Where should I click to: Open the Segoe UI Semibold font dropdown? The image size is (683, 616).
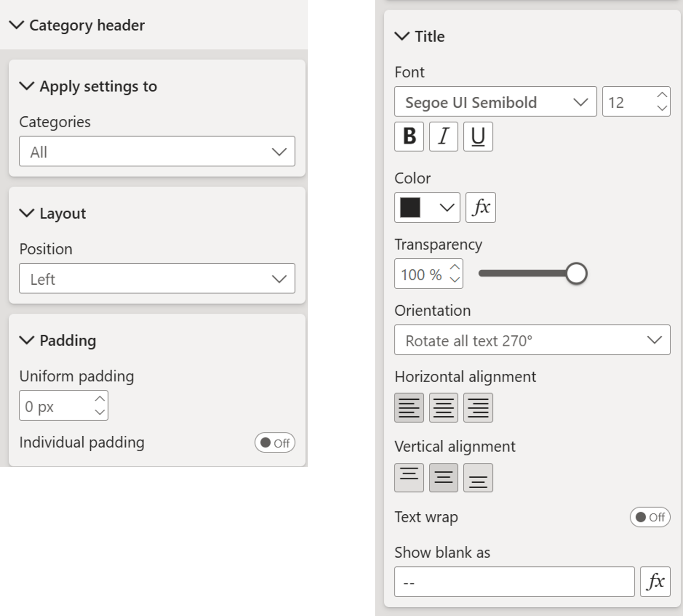tap(495, 102)
